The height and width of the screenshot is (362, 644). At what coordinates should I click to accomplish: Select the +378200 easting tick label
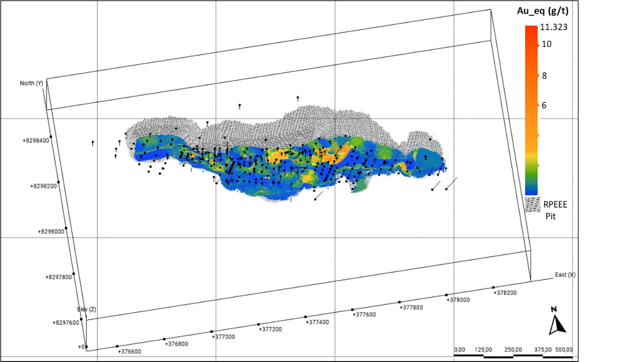click(x=505, y=293)
